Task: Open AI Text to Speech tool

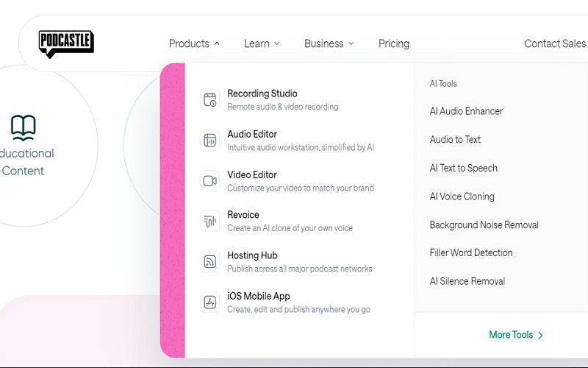Action: 464,169
